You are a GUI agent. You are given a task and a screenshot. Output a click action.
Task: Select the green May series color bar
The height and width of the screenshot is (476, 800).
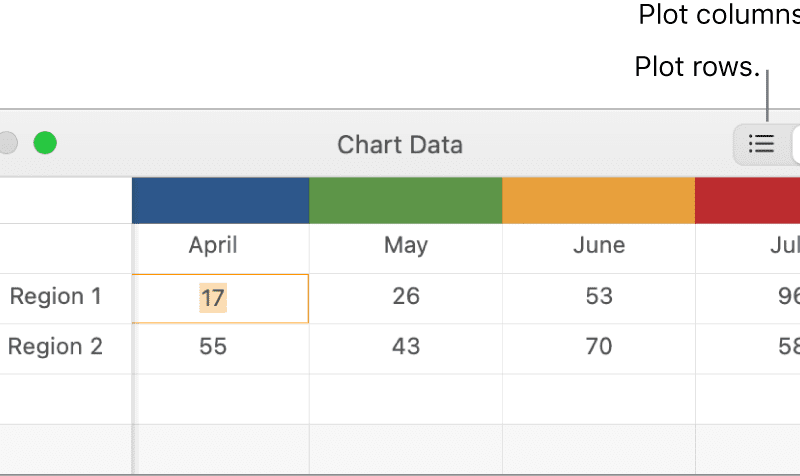tap(406, 201)
